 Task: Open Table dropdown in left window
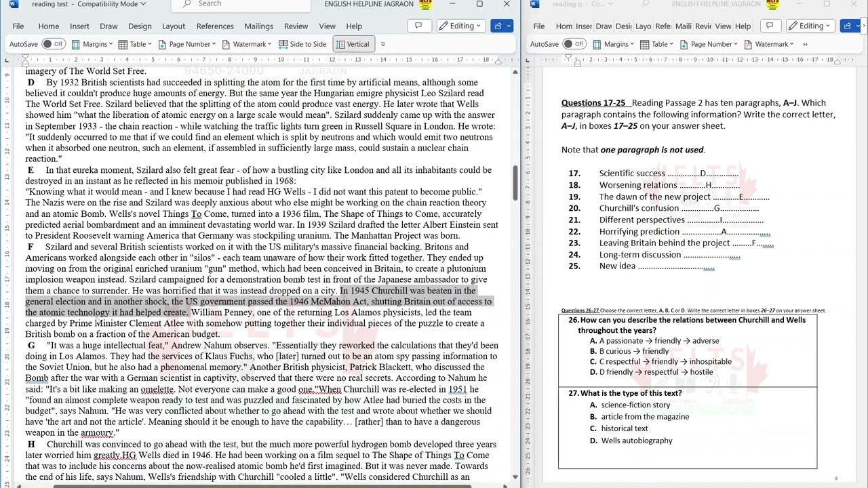pyautogui.click(x=136, y=44)
